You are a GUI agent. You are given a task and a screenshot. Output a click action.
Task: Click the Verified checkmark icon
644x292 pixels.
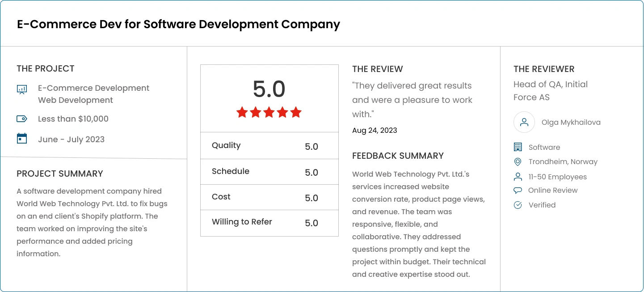[518, 205]
